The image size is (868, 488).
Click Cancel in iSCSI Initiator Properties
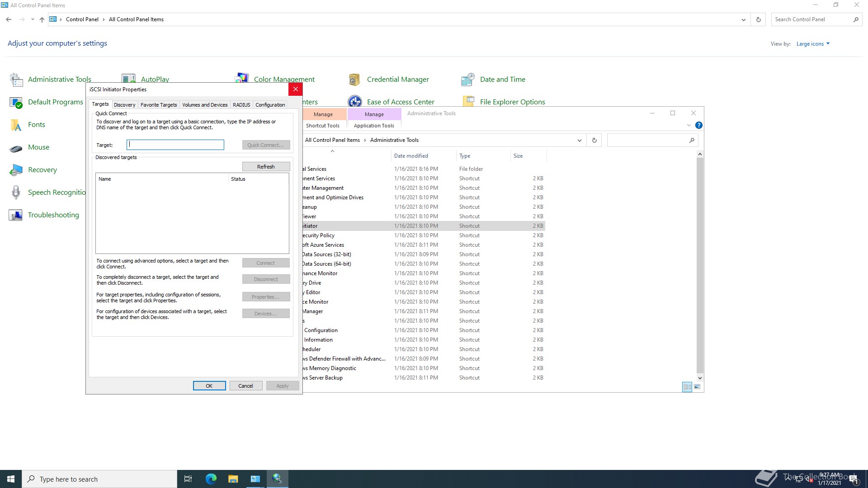point(245,386)
